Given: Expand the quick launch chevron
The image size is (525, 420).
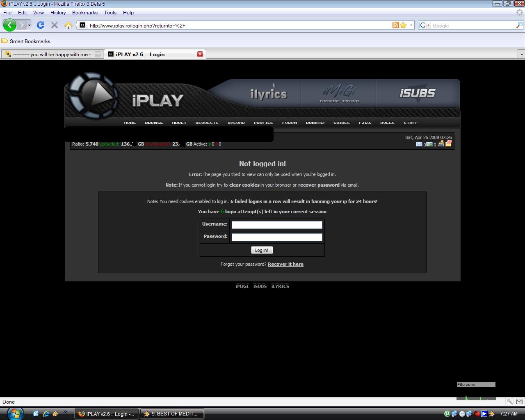Looking at the screenshot, I should coord(65,411).
